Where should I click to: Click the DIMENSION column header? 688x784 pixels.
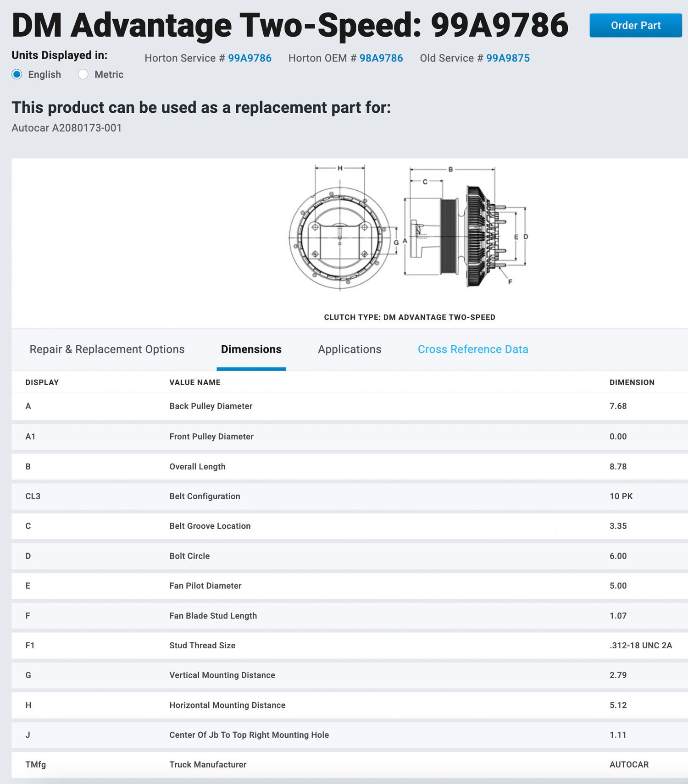point(632,382)
